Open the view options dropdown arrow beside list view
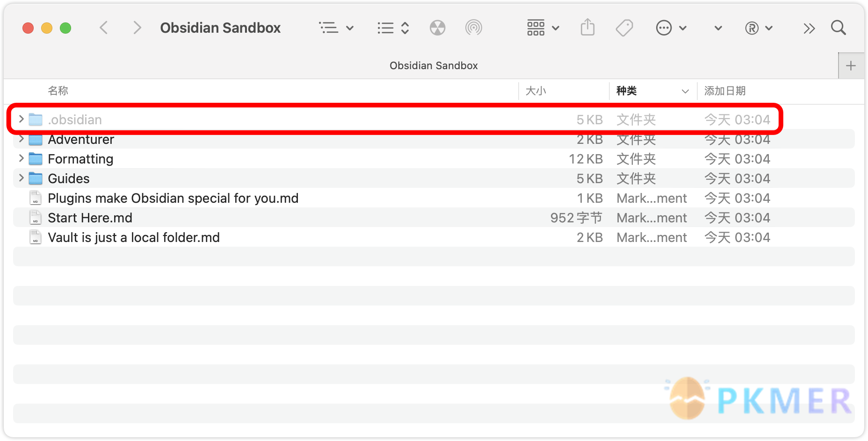 [350, 28]
